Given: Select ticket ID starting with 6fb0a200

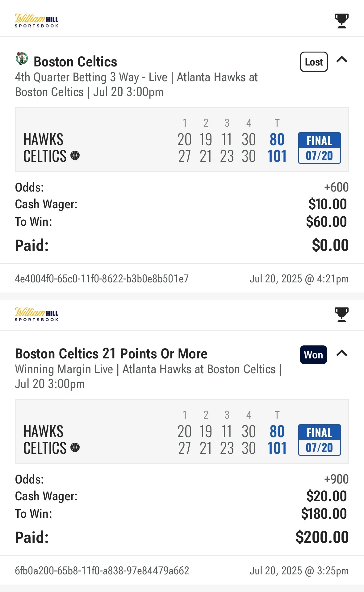Looking at the screenshot, I should tap(102, 571).
